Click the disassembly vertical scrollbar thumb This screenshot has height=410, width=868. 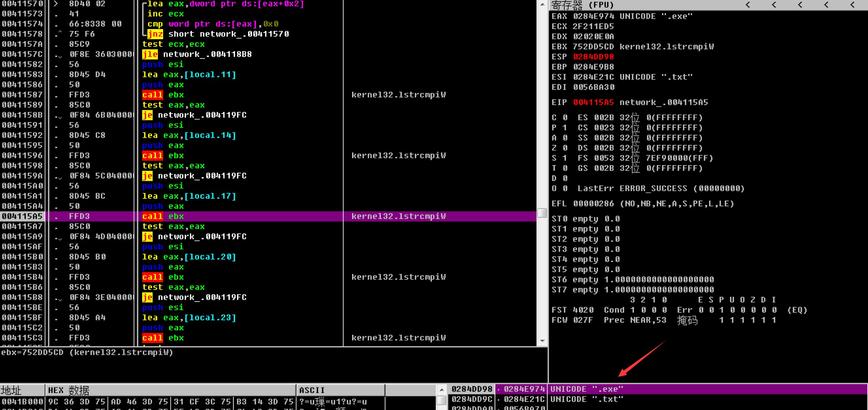542,213
